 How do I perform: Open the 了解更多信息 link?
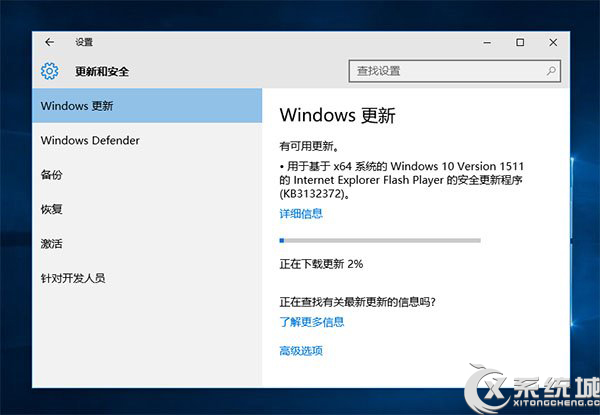pyautogui.click(x=312, y=322)
